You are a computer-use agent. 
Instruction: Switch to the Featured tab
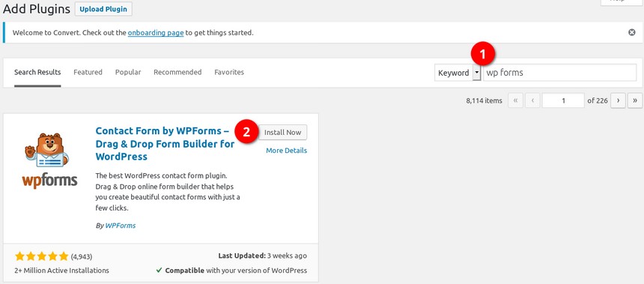88,73
